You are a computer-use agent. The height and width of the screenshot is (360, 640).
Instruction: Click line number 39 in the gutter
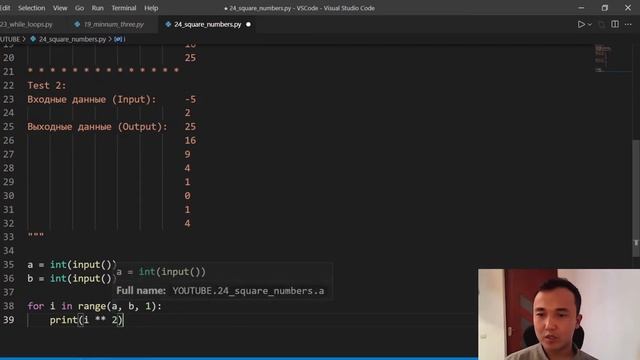[x=9, y=320]
